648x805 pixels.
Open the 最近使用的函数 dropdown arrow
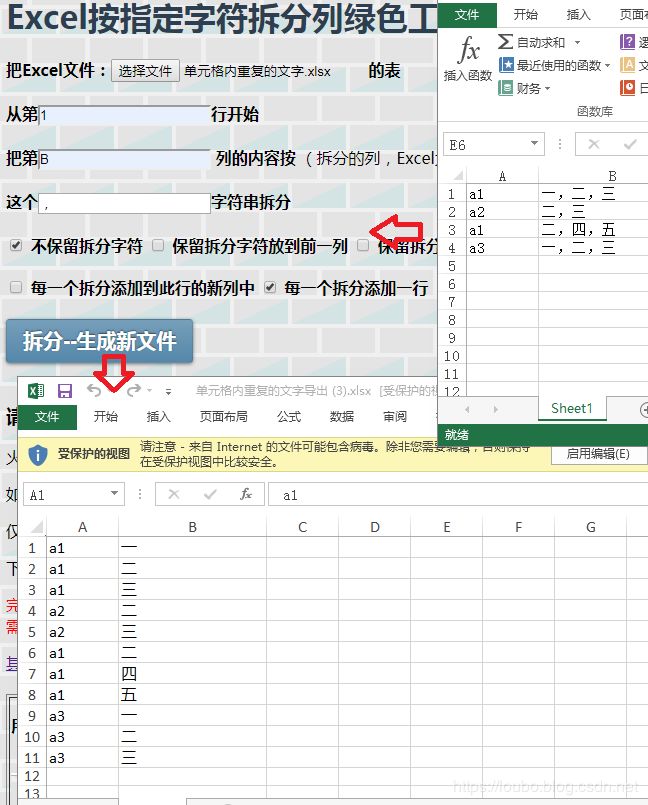tap(607, 66)
